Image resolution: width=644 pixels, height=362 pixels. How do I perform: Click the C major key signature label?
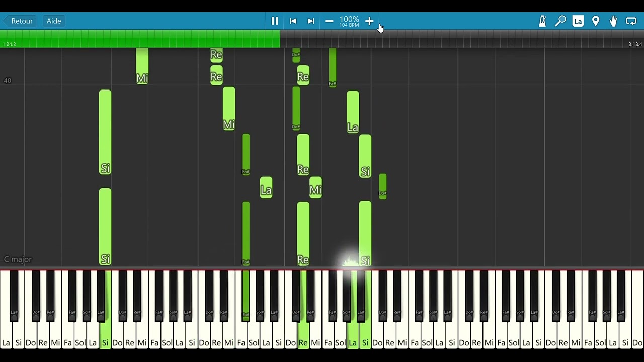coord(18,259)
